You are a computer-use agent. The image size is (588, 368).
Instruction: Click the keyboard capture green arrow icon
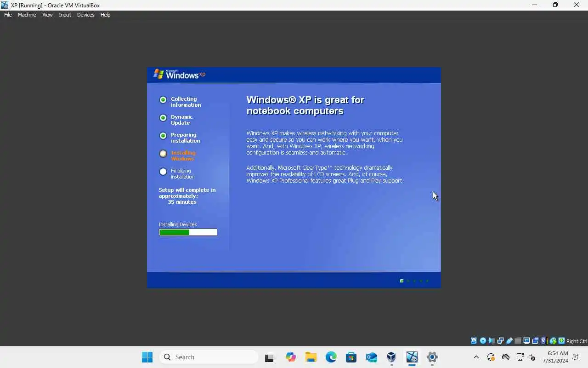tap(561, 341)
